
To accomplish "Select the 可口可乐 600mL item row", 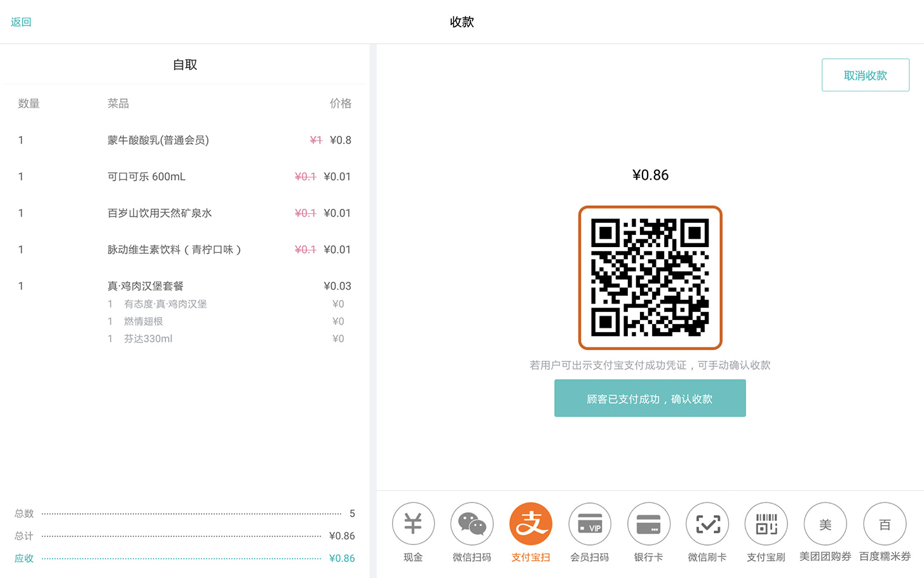I will tap(184, 177).
